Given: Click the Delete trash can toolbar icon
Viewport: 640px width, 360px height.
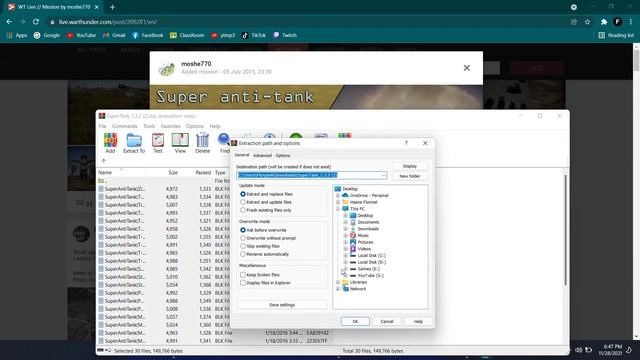Looking at the screenshot, I should [202, 143].
